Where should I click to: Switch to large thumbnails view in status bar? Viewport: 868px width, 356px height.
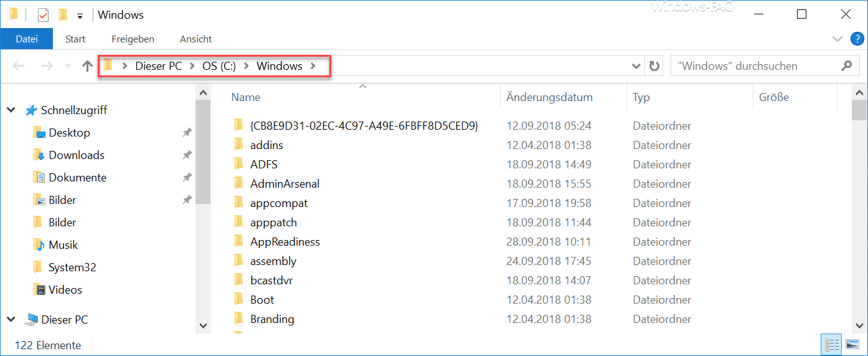point(852,345)
